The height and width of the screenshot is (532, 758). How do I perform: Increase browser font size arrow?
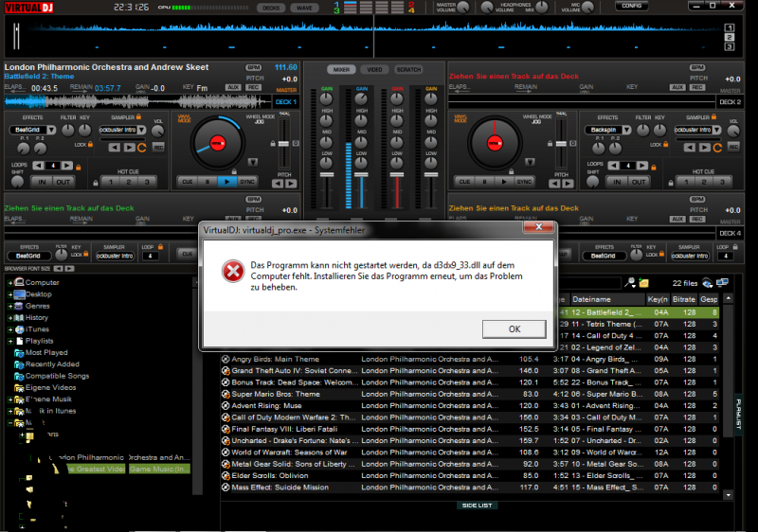69,269
